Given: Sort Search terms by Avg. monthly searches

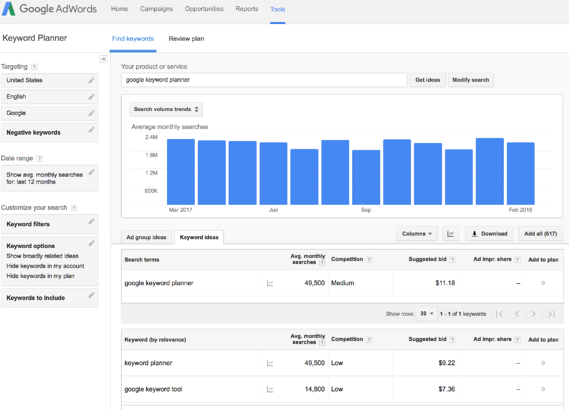Looking at the screenshot, I should (x=307, y=259).
